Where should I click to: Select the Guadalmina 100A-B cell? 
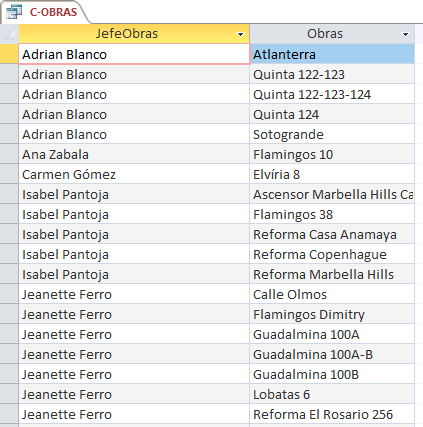(x=332, y=354)
